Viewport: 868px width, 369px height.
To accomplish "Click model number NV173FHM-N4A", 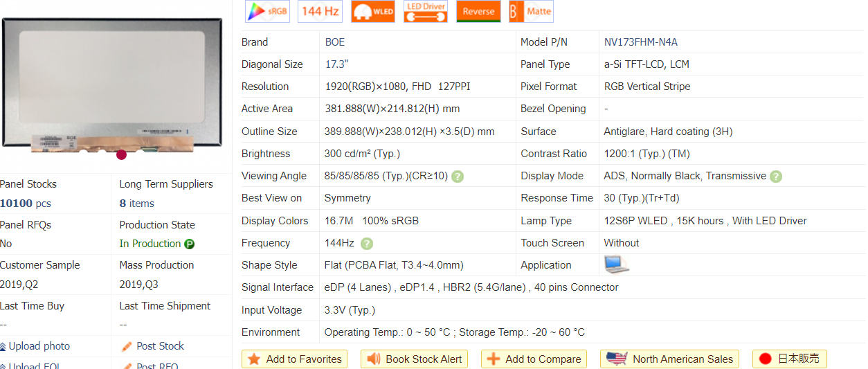I will click(641, 42).
